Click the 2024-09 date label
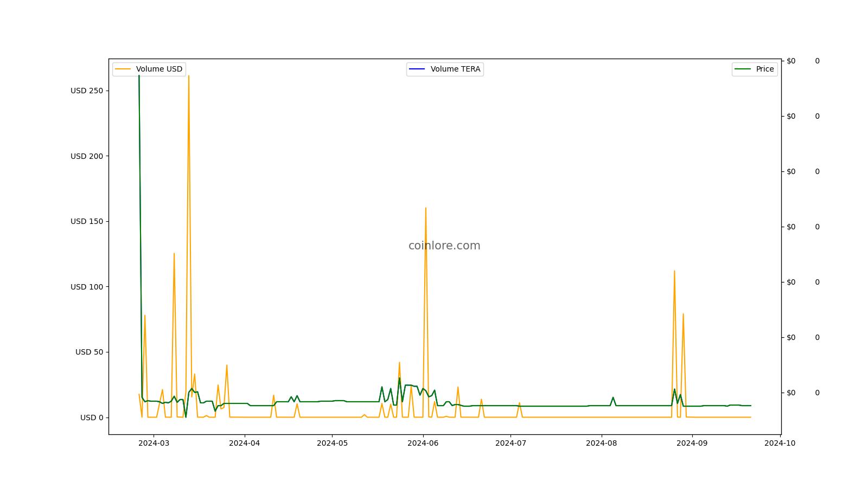Image resolution: width=868 pixels, height=488 pixels. tap(692, 443)
